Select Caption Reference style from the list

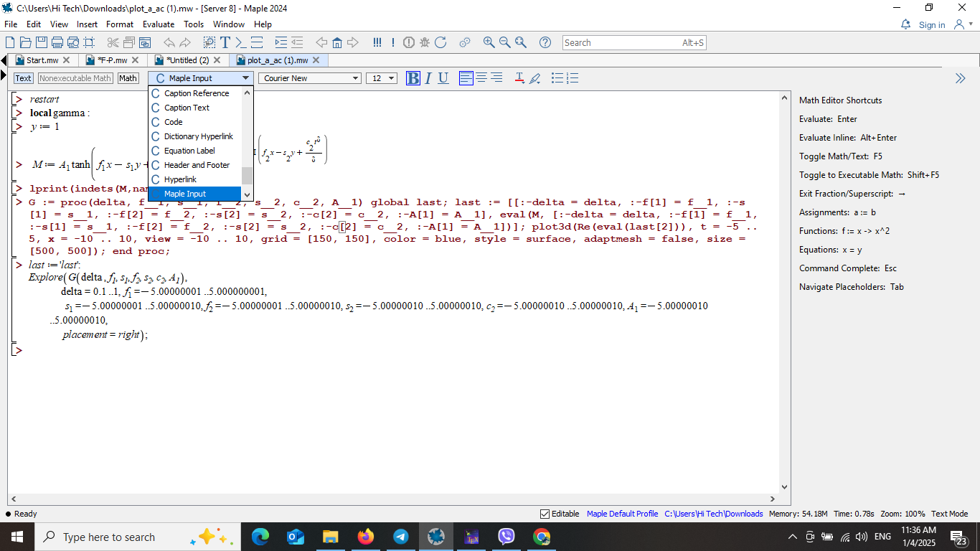pos(195,93)
